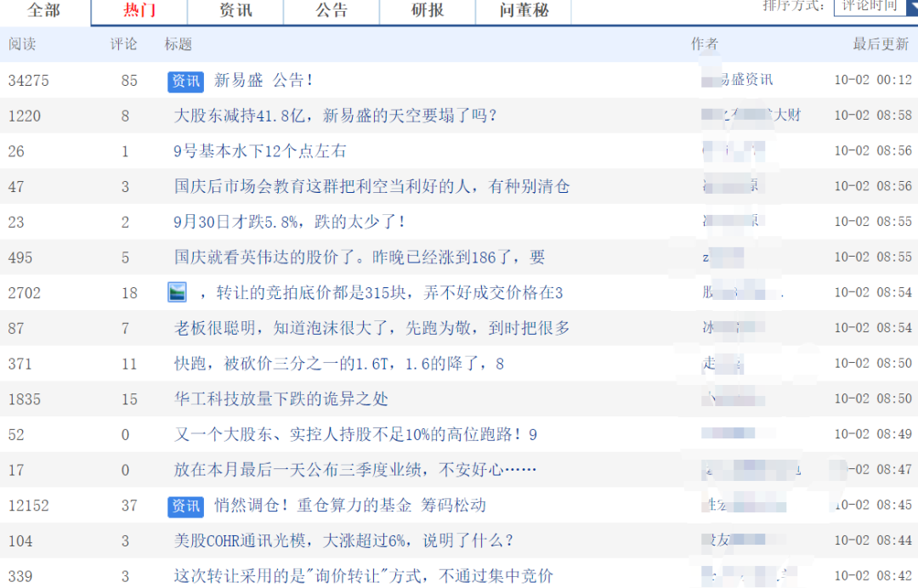The height and width of the screenshot is (588, 918).
Task: Click the image icon in 转让的竞拍底价 row
Action: (x=177, y=293)
